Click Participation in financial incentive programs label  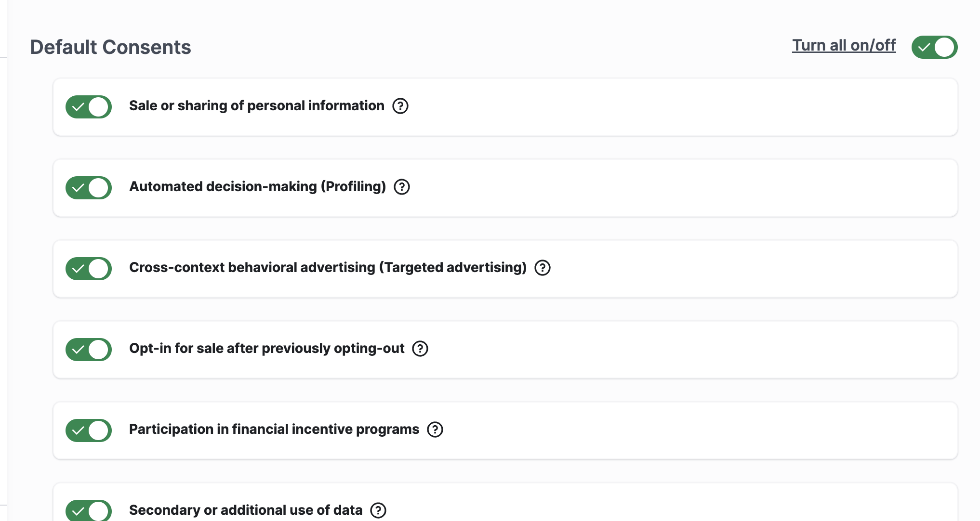pyautogui.click(x=274, y=430)
